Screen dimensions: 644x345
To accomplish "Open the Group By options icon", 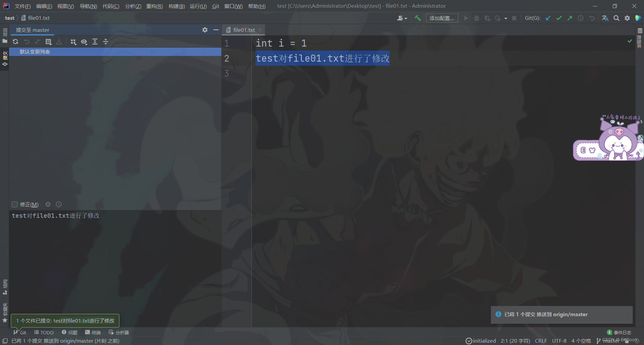I will pyautogui.click(x=73, y=42).
